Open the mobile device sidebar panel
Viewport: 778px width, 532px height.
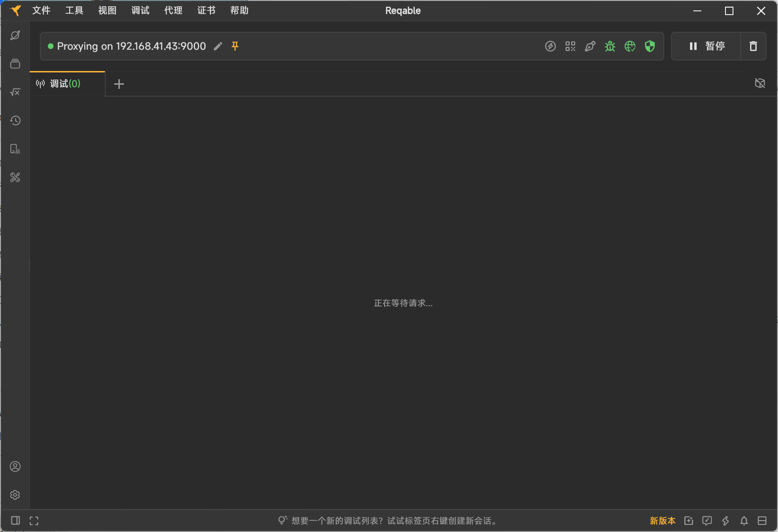15,149
